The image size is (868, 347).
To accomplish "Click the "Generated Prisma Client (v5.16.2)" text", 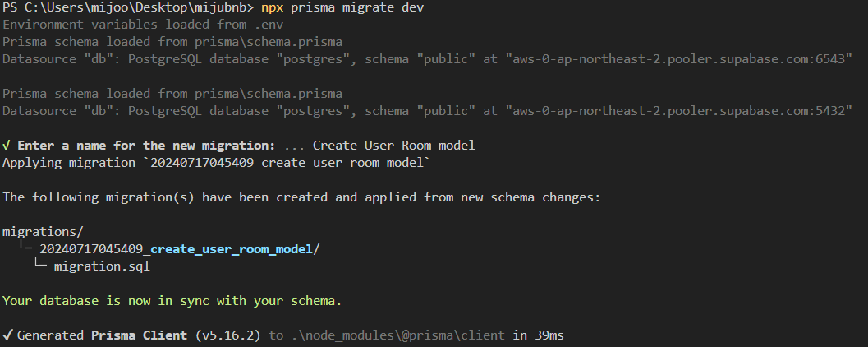I will [139, 335].
